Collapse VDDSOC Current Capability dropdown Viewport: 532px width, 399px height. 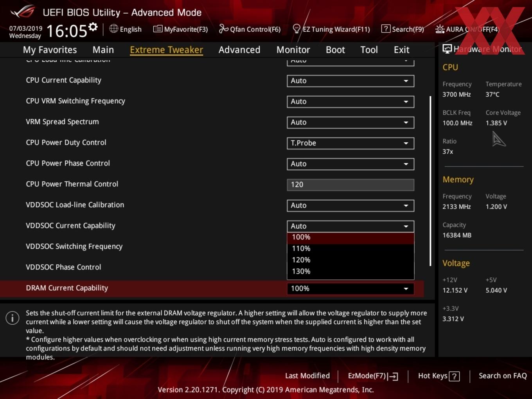[x=350, y=226]
